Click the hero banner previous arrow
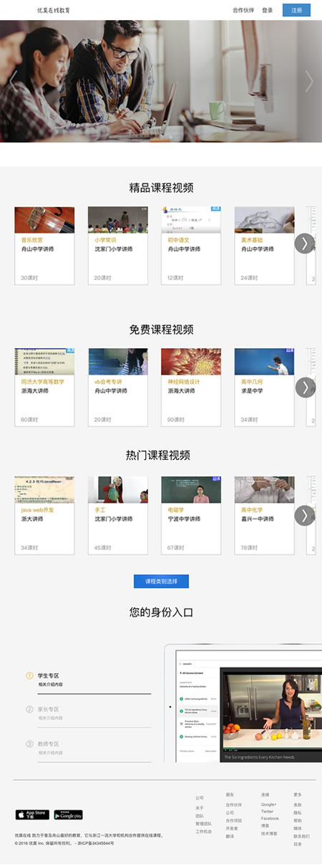 12,81
